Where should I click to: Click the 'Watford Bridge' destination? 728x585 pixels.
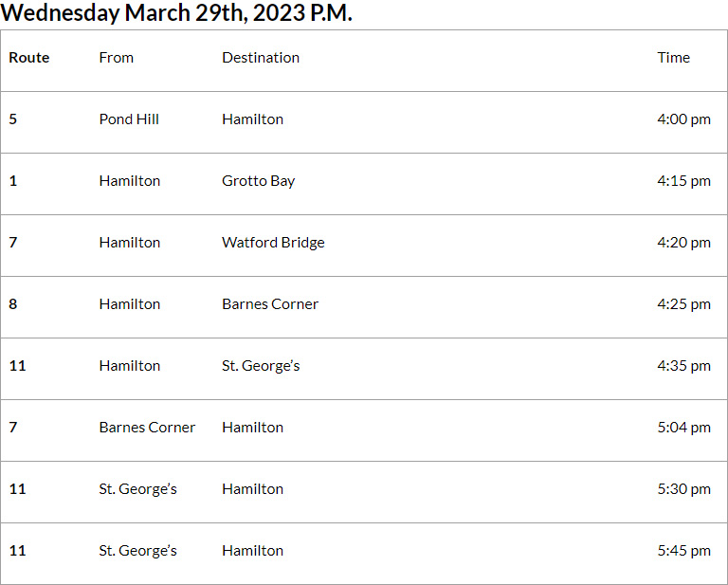tap(273, 243)
